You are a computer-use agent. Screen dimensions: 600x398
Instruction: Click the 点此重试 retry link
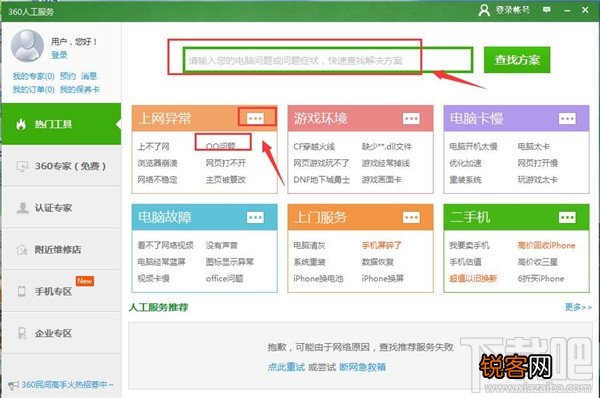click(x=286, y=367)
